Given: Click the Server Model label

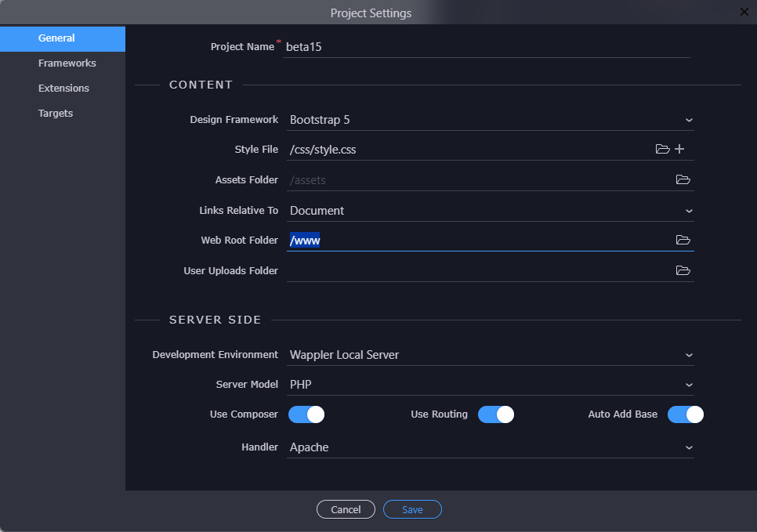Looking at the screenshot, I should click(x=247, y=384).
